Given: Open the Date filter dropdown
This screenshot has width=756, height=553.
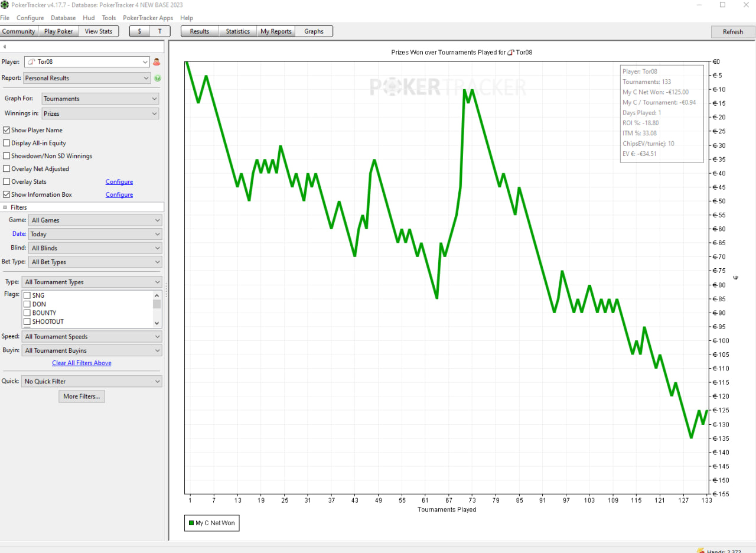Looking at the screenshot, I should (x=94, y=234).
